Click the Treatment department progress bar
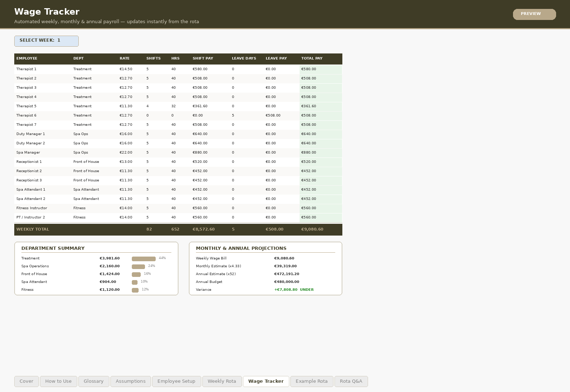 (x=144, y=258)
